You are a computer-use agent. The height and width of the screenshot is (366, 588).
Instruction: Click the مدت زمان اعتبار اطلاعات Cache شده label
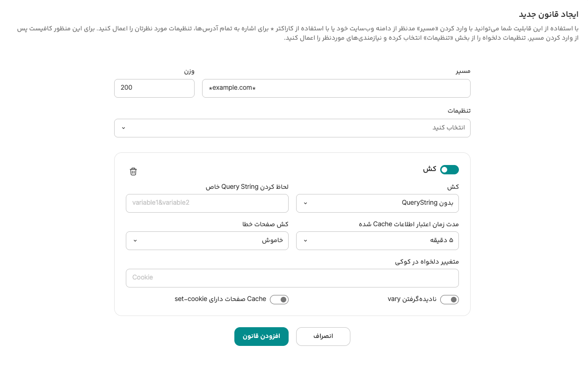pyautogui.click(x=408, y=224)
